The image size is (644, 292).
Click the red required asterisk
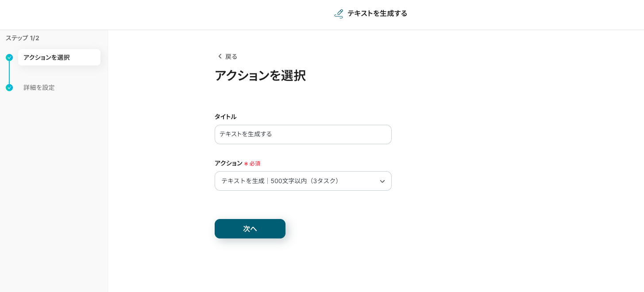tap(246, 164)
